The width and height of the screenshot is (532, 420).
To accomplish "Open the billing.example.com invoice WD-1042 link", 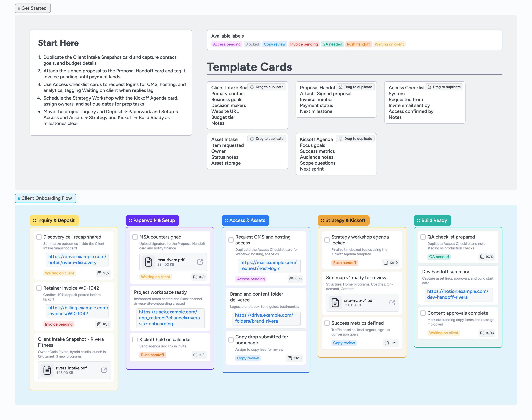I will (77, 311).
